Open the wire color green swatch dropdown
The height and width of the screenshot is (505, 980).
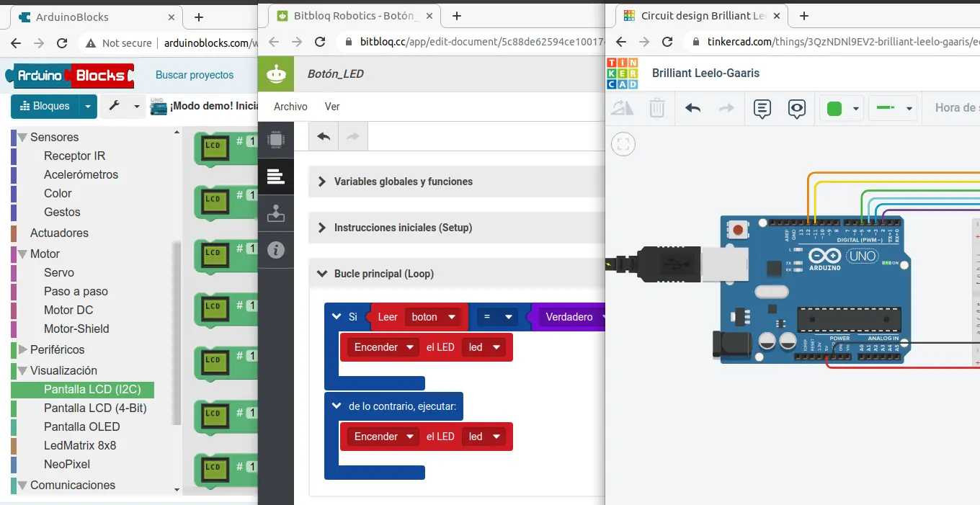pos(842,109)
